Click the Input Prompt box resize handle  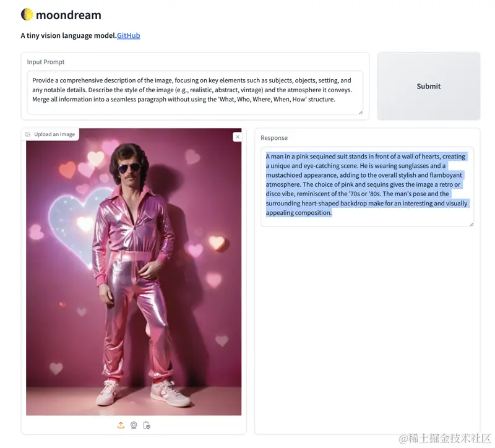coord(361,113)
